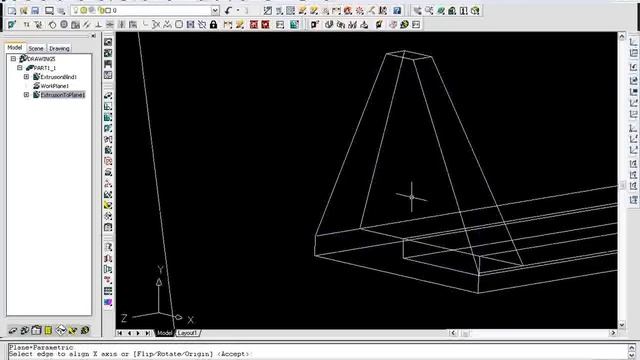Switch to the Drawing browser tab
Viewport: 640px width, 360px height.
[x=59, y=49]
